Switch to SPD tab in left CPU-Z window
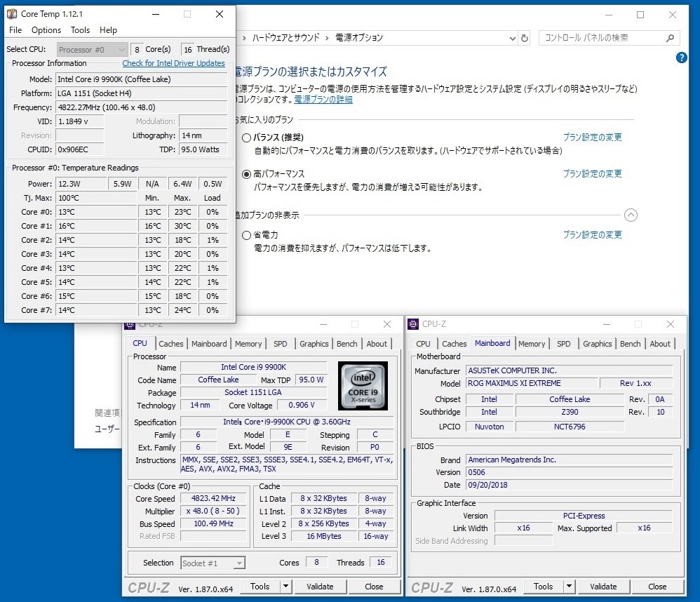Viewport: 700px width, 602px height. point(281,344)
